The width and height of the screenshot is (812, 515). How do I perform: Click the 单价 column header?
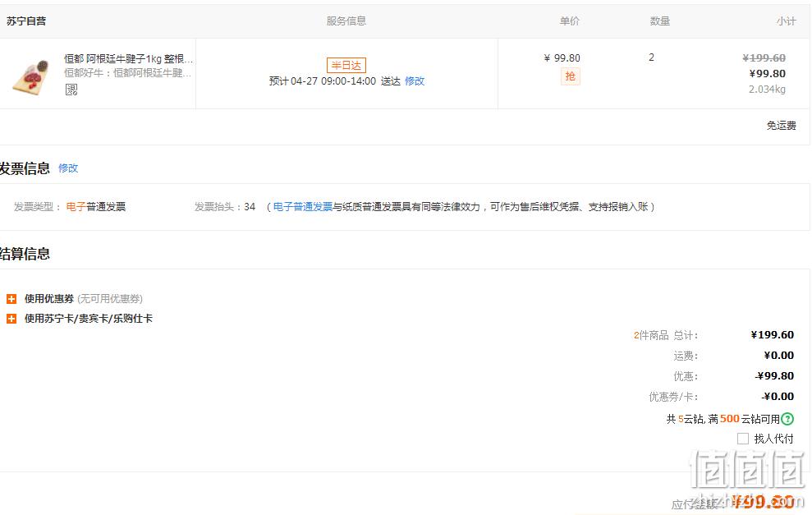[570, 21]
